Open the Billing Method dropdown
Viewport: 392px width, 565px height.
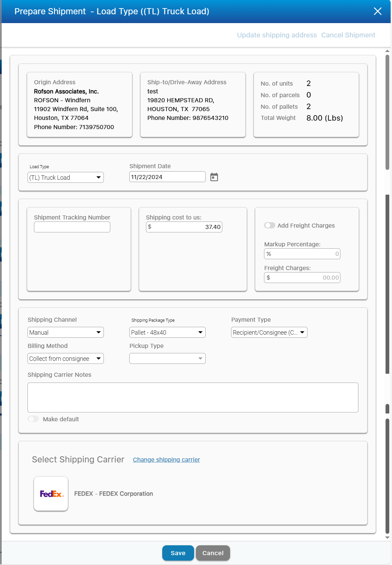click(66, 358)
